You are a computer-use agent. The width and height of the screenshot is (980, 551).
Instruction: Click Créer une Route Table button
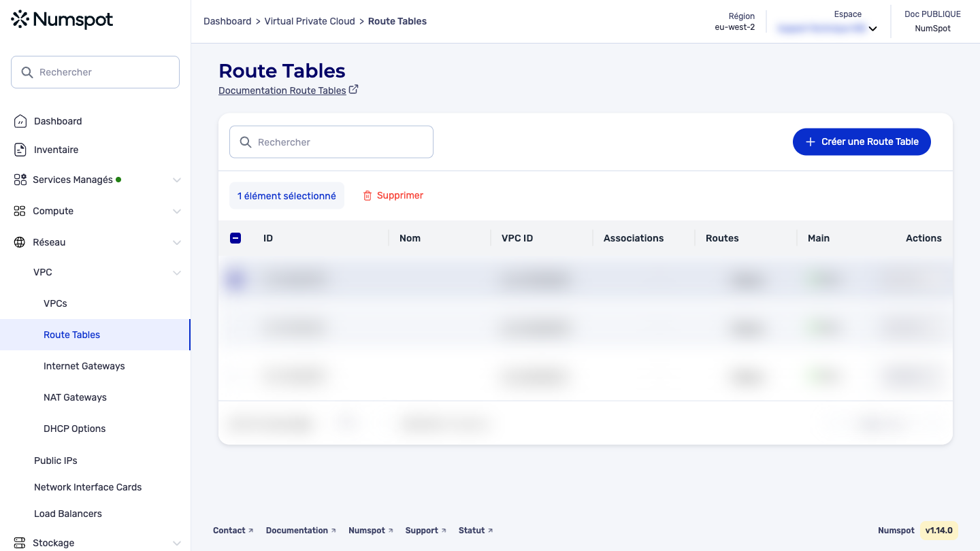862,141
